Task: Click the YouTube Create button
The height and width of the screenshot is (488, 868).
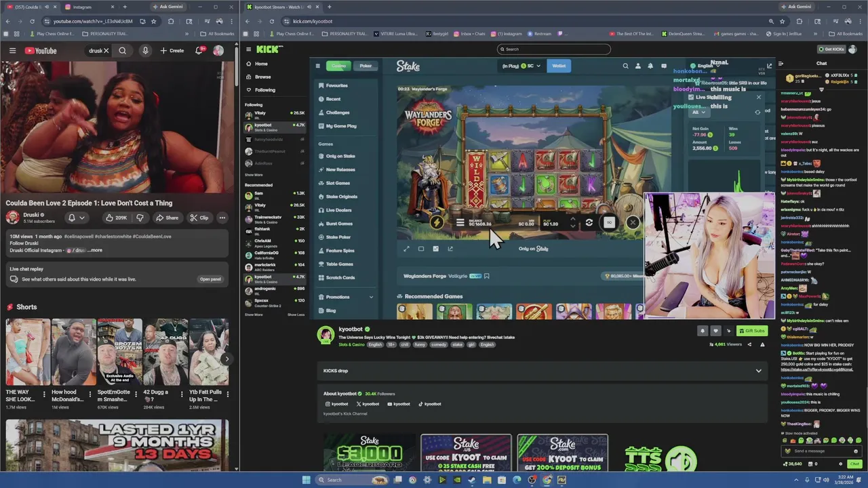Action: pos(172,50)
